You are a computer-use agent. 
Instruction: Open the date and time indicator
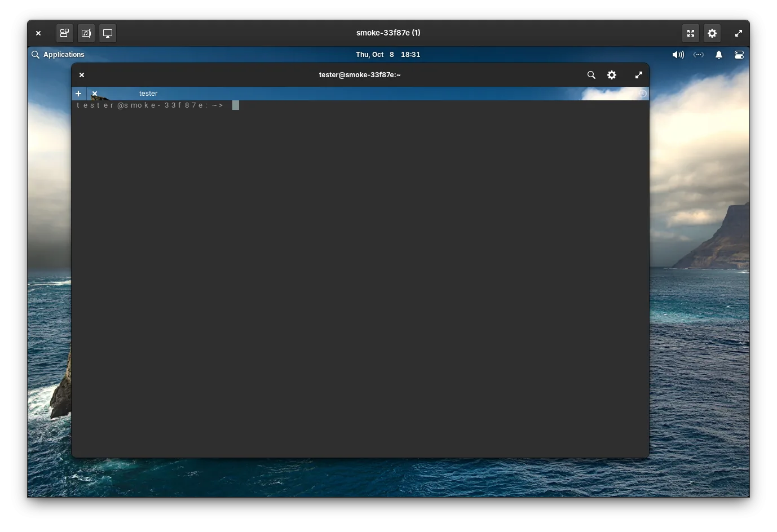(388, 55)
